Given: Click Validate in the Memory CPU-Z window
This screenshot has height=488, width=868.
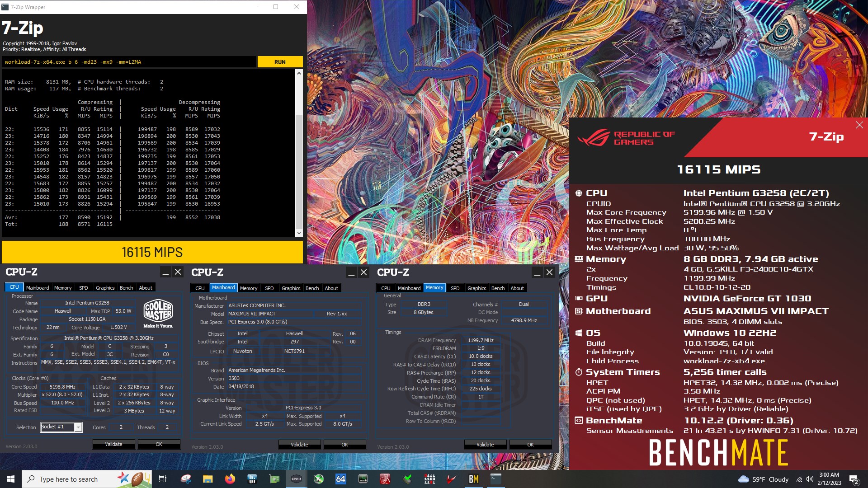Looking at the screenshot, I should [x=485, y=445].
